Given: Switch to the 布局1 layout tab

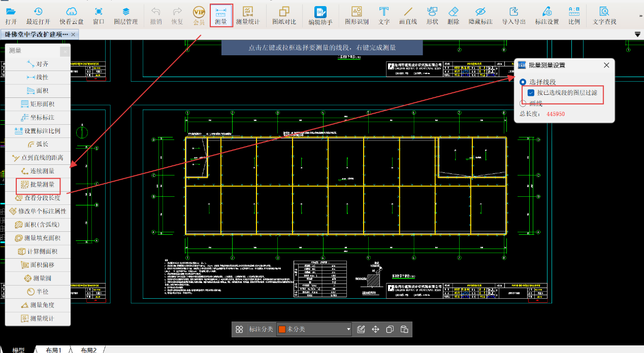Looking at the screenshot, I should 53,350.
